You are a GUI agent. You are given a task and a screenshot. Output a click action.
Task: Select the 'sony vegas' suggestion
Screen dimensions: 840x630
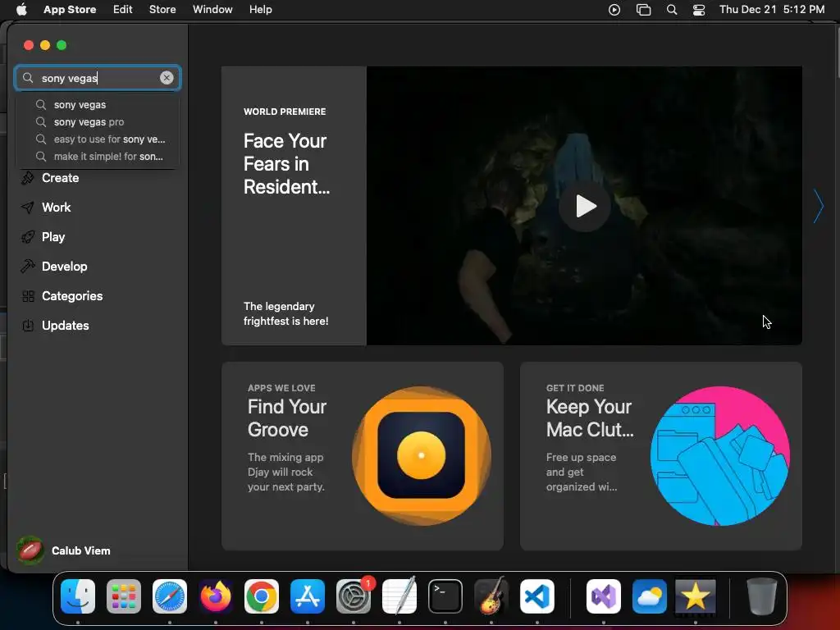(x=98, y=104)
